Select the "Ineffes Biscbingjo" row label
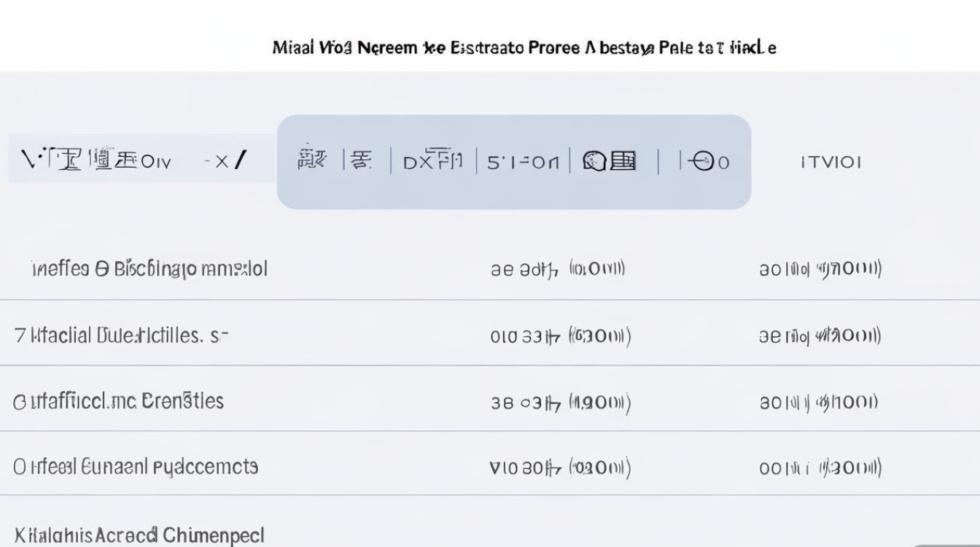This screenshot has height=547, width=980. coord(149,269)
